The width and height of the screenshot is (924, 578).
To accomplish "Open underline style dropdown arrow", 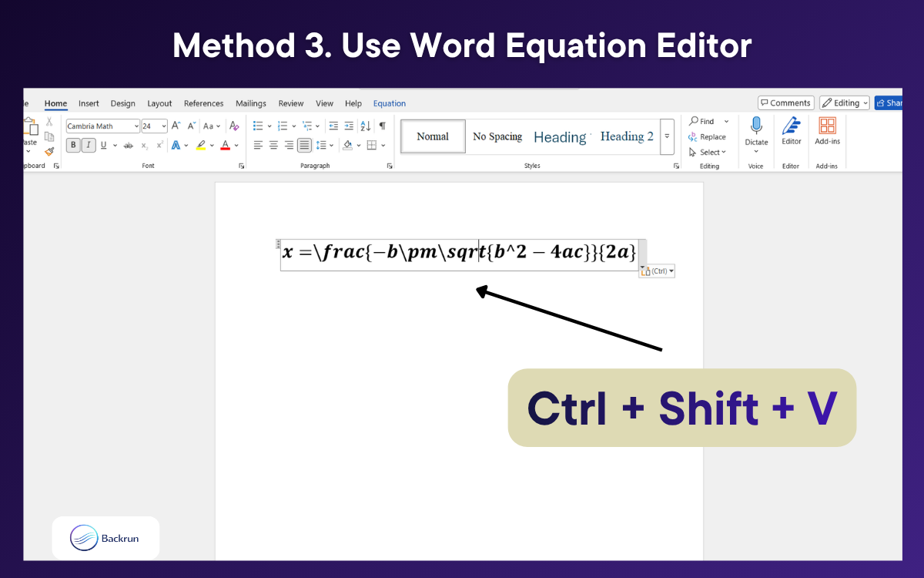I will coord(115,145).
